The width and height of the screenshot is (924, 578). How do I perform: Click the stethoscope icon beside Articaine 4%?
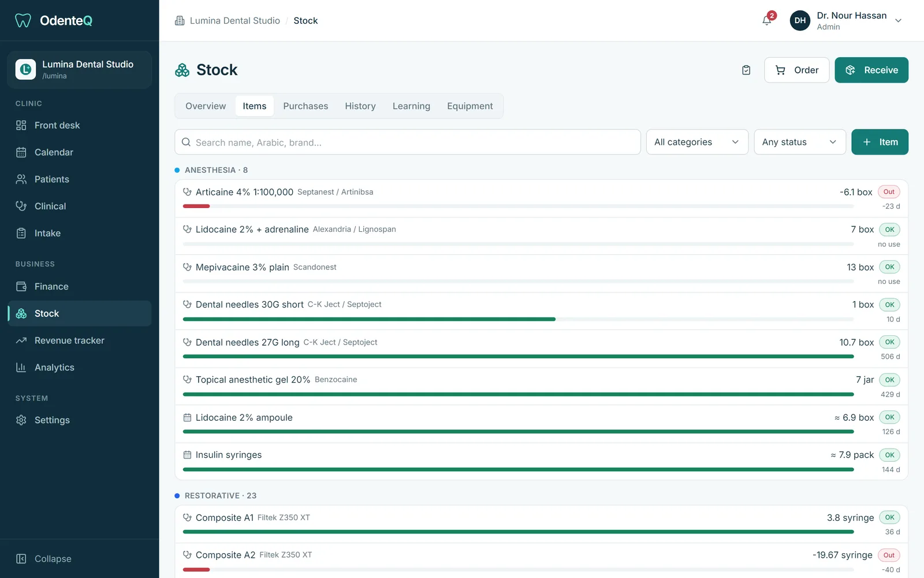click(187, 192)
